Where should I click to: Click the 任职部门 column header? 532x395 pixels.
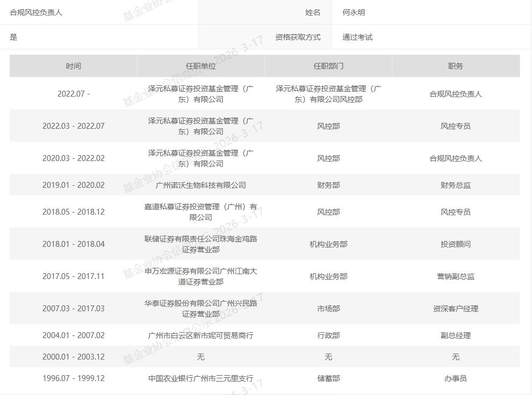click(x=329, y=66)
